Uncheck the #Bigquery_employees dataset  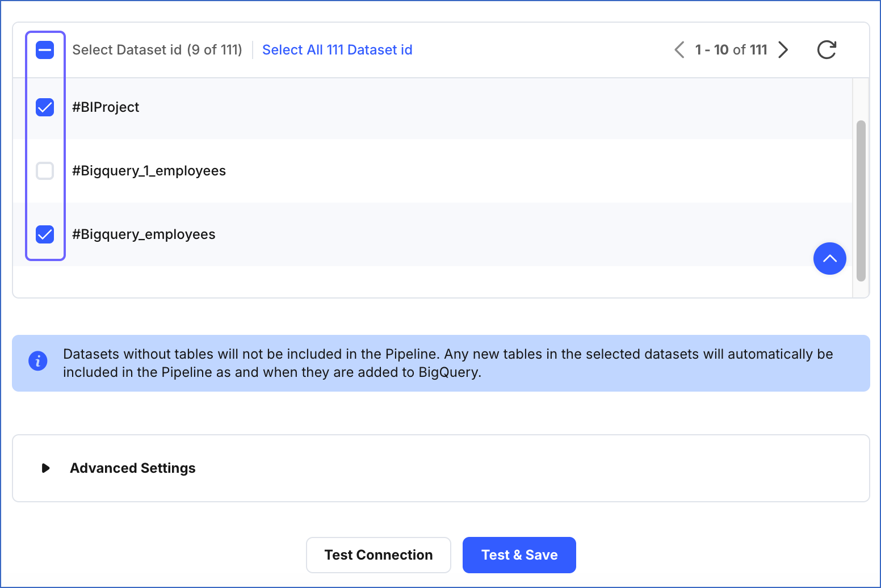[x=45, y=234]
